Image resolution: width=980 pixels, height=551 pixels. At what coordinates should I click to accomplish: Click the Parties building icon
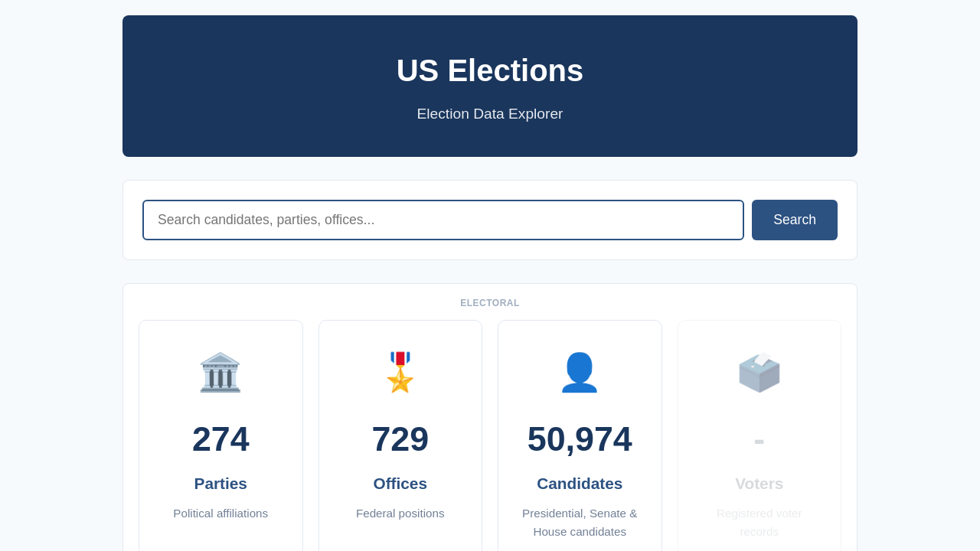tap(220, 373)
